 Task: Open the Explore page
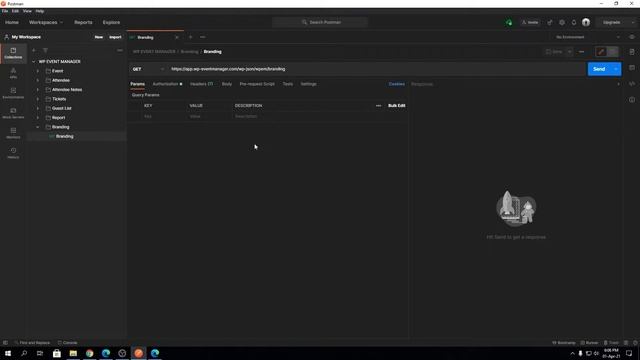coord(111,22)
